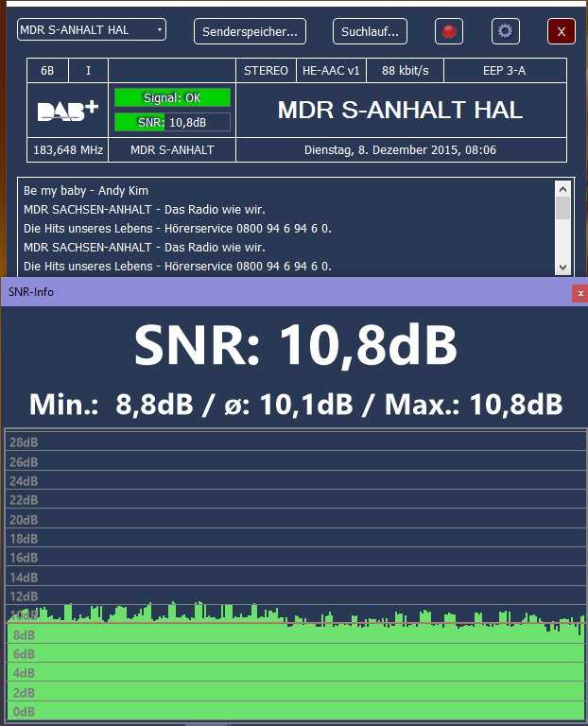
Task: Click the red record button
Action: [x=449, y=31]
